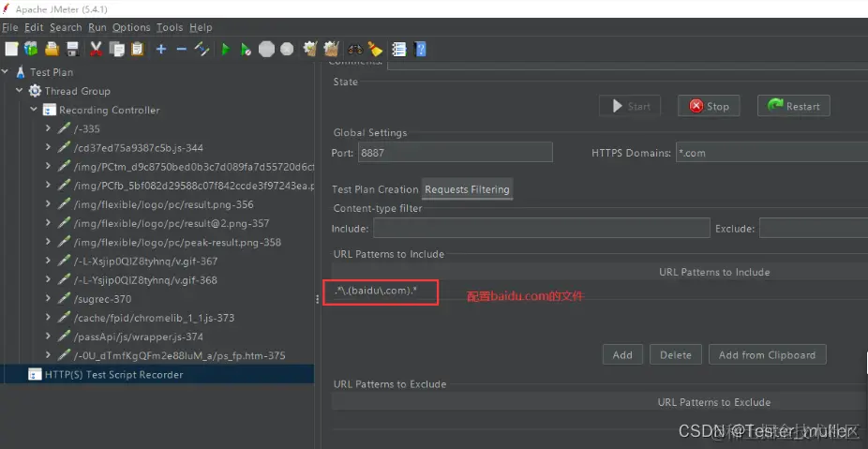Expand the chromelib_1_1.js-373 node
The width and height of the screenshot is (868, 449).
[48, 318]
